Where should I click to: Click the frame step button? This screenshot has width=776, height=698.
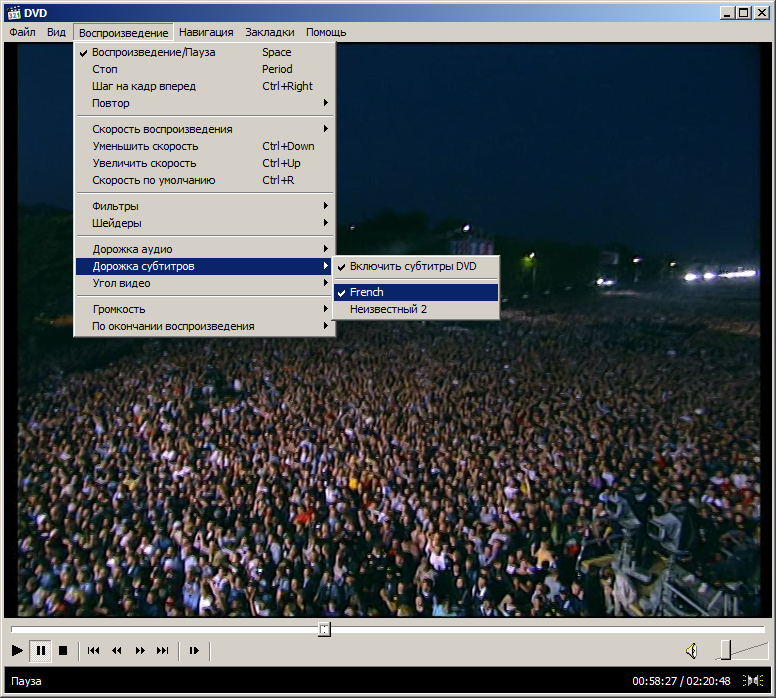[194, 650]
